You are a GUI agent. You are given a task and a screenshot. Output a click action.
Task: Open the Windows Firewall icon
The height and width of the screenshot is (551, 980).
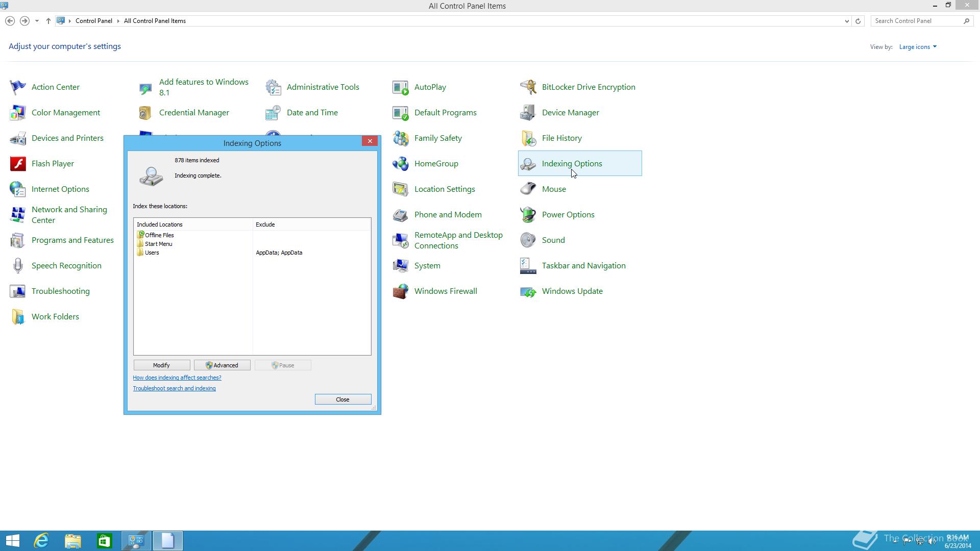click(x=401, y=291)
